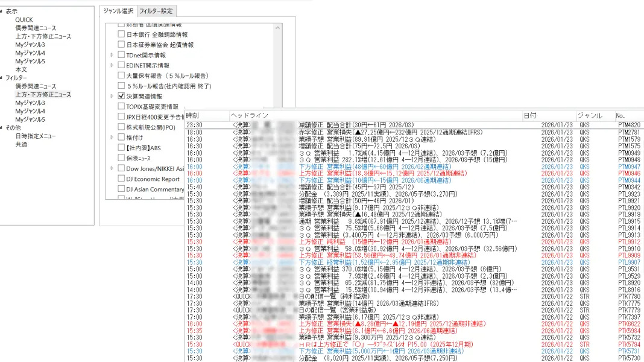644x362 pixels.
Task: Expand the 格付け node arrow
Action: click(x=112, y=137)
